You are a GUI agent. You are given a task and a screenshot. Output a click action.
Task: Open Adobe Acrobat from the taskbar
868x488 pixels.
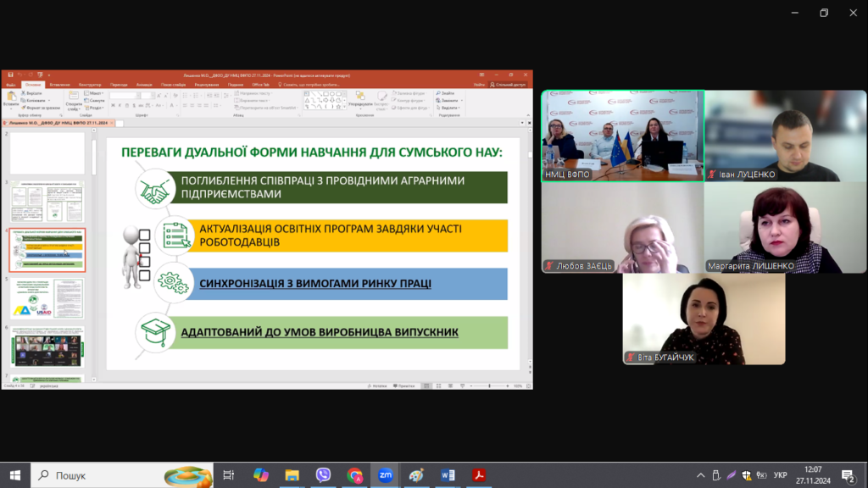pyautogui.click(x=478, y=475)
